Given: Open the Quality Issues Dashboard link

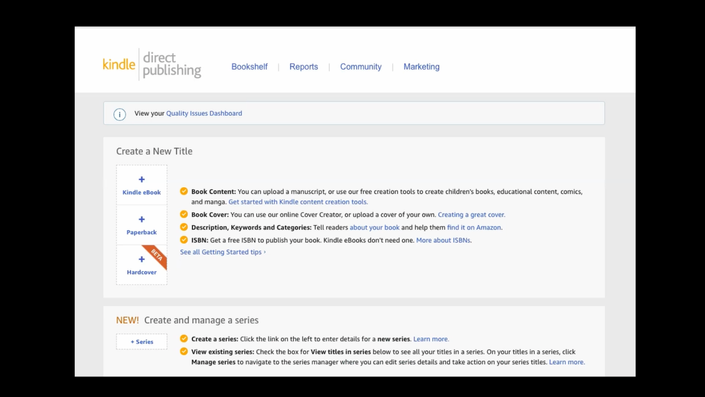Looking at the screenshot, I should [x=204, y=113].
